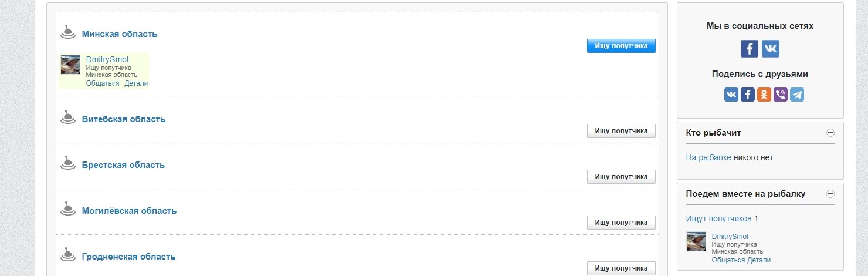Collapse the Поедем вместе на рыбалку panel
The width and height of the screenshot is (868, 276).
click(830, 194)
